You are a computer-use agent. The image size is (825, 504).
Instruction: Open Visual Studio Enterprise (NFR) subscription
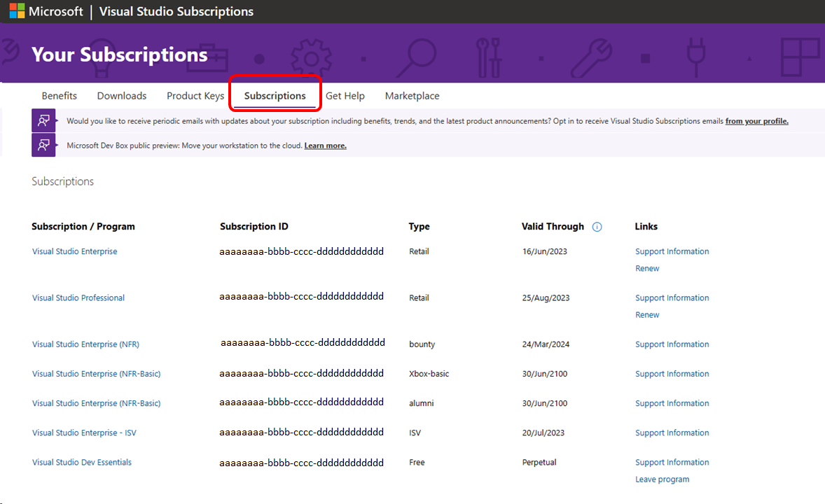85,344
